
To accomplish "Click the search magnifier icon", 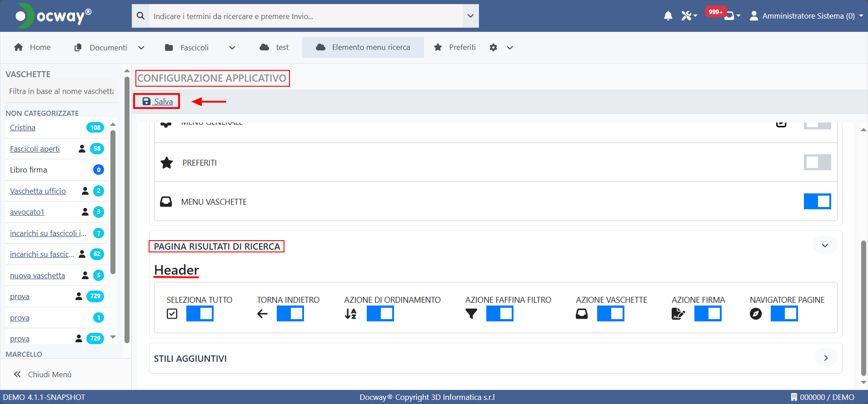I will pyautogui.click(x=141, y=16).
